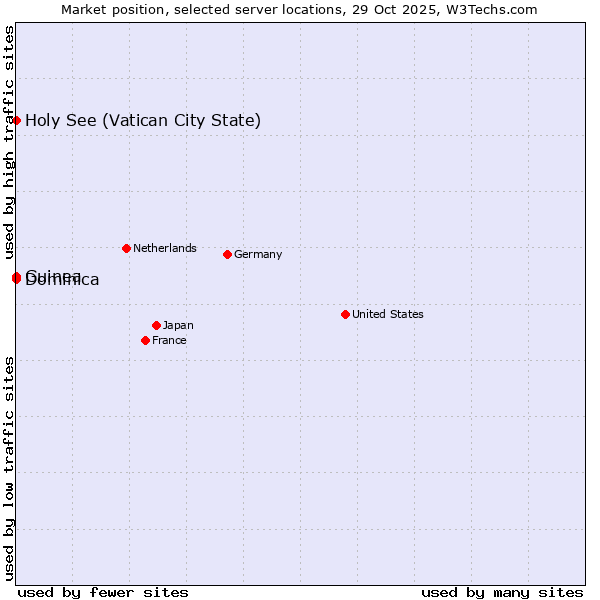Click the Holy See (Vatican City State) label
Screen dimensions: 600x600
[143, 121]
